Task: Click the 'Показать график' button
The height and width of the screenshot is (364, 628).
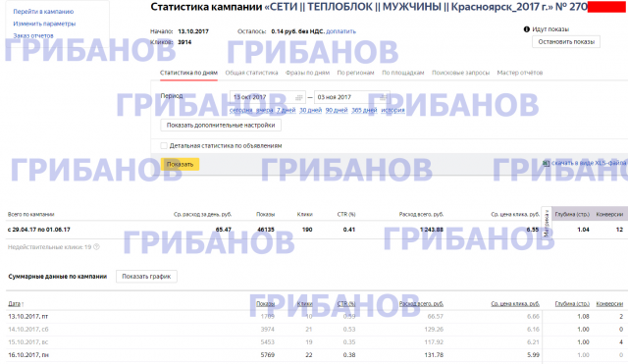Action: click(146, 277)
